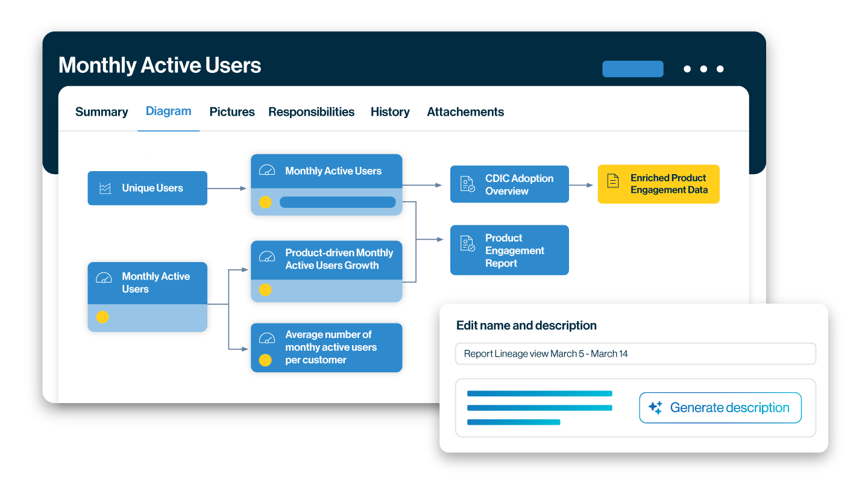
Task: Switch to the Attachements tab
Action: [465, 112]
